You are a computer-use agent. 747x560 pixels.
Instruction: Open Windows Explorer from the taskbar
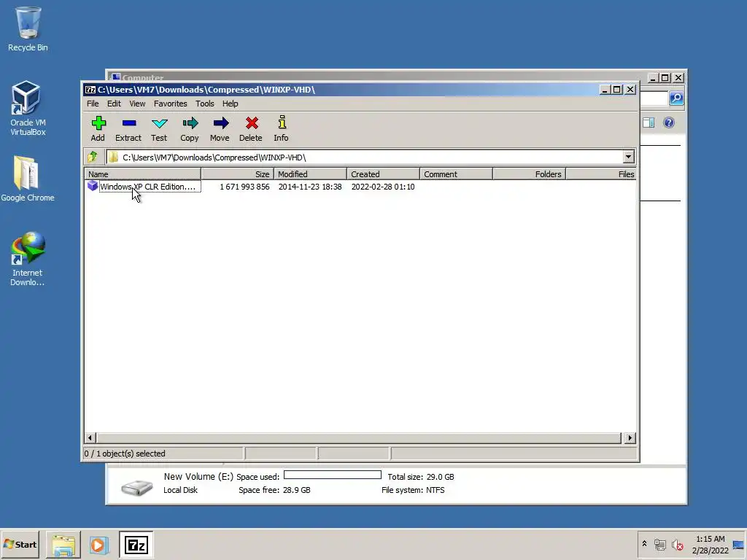pyautogui.click(x=63, y=545)
